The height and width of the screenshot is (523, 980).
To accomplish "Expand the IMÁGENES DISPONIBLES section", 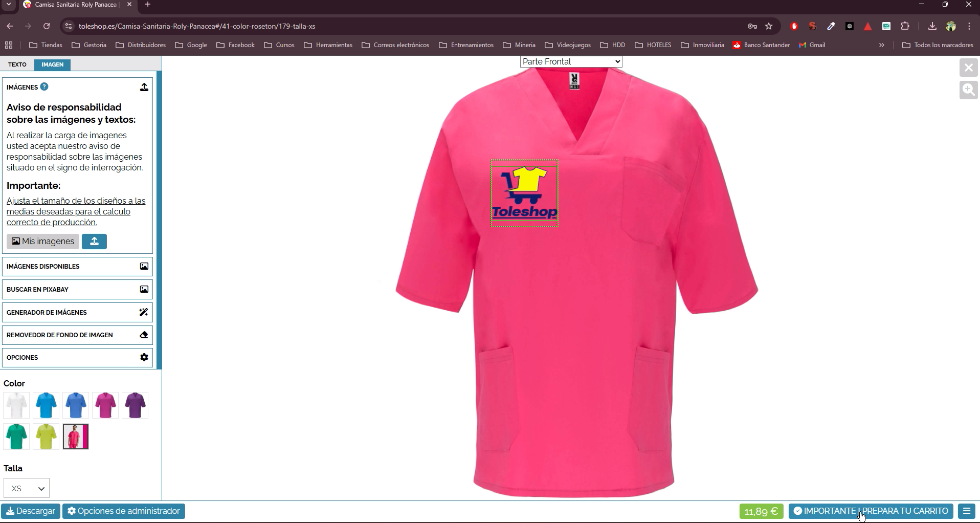I will (x=77, y=267).
